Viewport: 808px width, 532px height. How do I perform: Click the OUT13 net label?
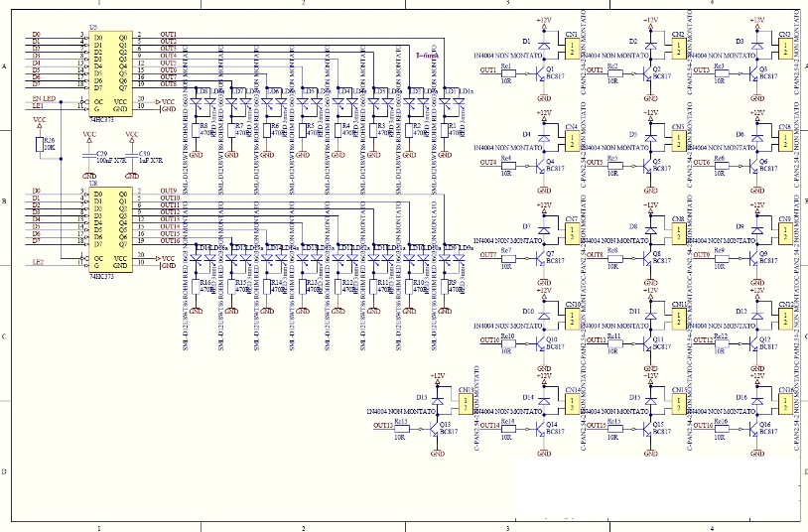383,425
